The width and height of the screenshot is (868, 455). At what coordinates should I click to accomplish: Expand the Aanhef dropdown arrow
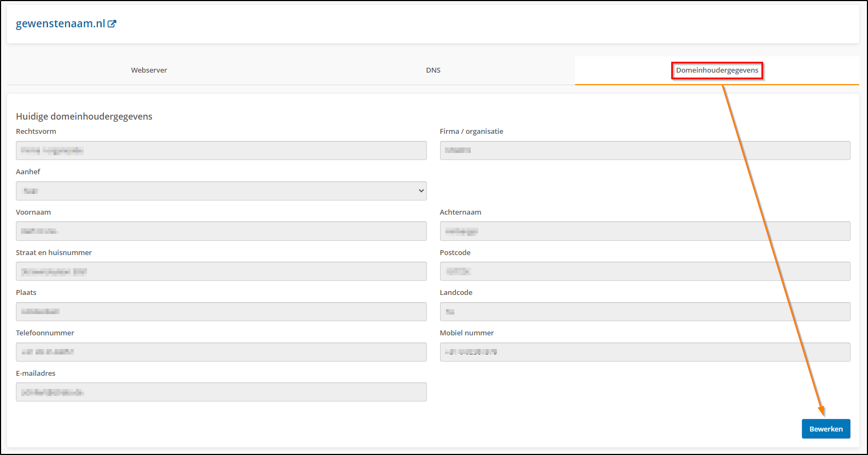tap(421, 191)
